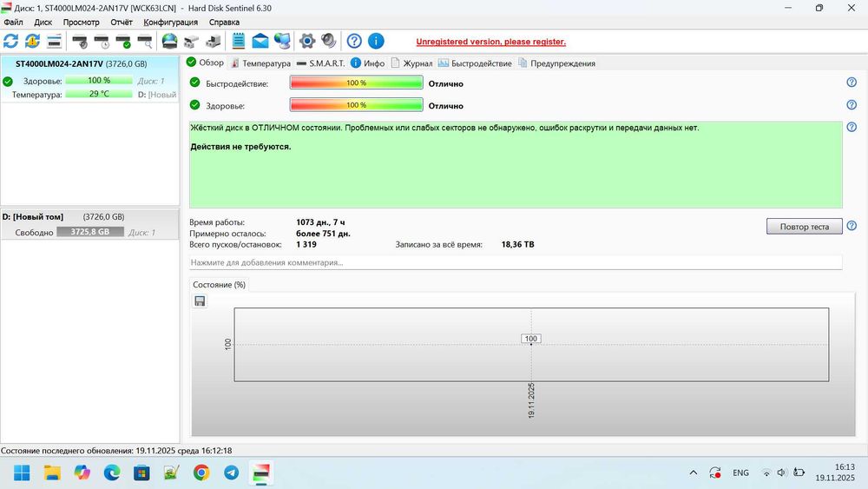This screenshot has height=489, width=868.
Task: Click the disk panel layout icon in toolbar
Action: click(x=54, y=41)
